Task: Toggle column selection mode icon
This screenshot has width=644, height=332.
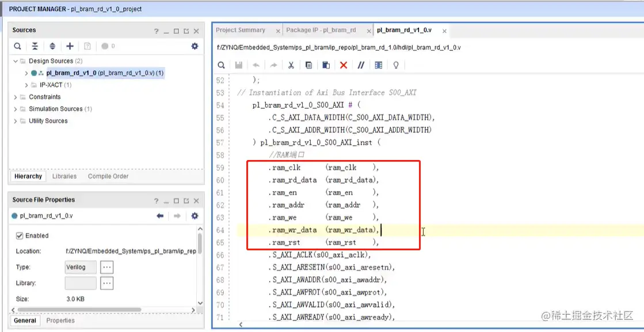Action: coord(379,65)
